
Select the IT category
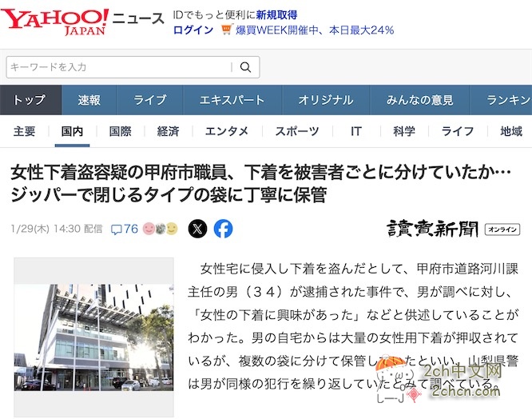[356, 131]
